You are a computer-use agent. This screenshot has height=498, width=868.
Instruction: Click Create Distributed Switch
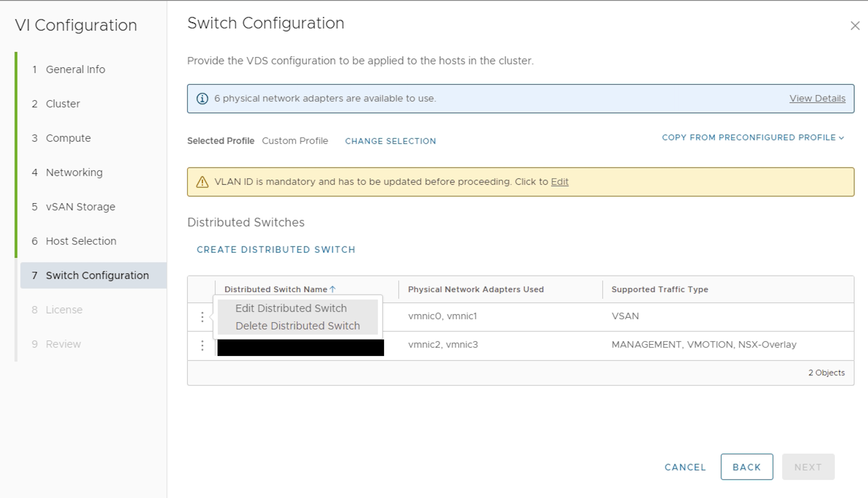276,250
